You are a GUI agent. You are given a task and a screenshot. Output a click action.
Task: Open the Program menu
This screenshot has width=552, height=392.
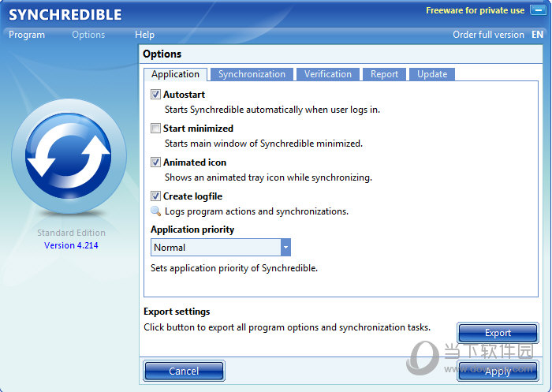pyautogui.click(x=27, y=35)
